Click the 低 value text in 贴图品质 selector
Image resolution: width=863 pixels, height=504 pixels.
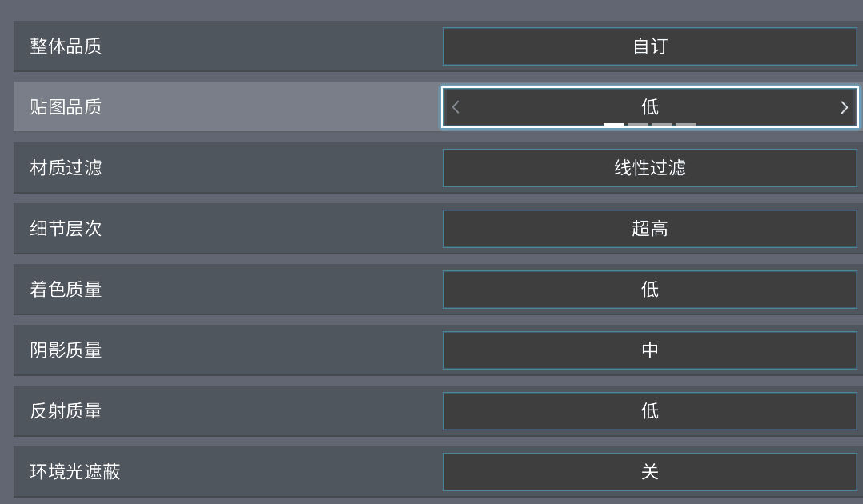pos(649,106)
